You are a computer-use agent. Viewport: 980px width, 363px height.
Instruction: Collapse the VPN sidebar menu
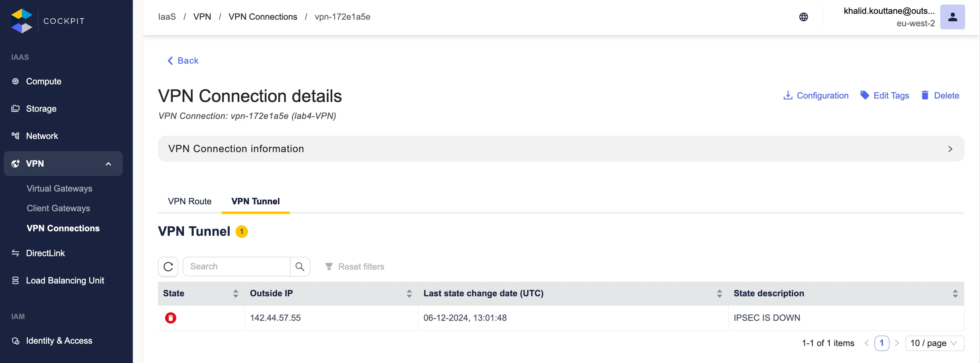(x=109, y=164)
